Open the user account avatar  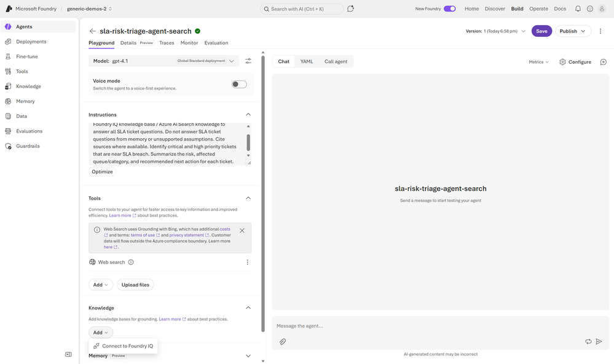[x=602, y=9]
